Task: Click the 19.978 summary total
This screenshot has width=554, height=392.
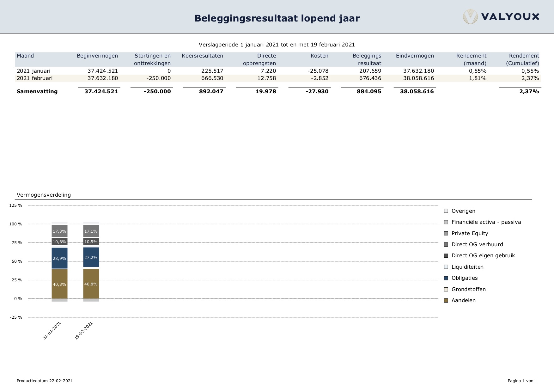Action: pos(265,91)
